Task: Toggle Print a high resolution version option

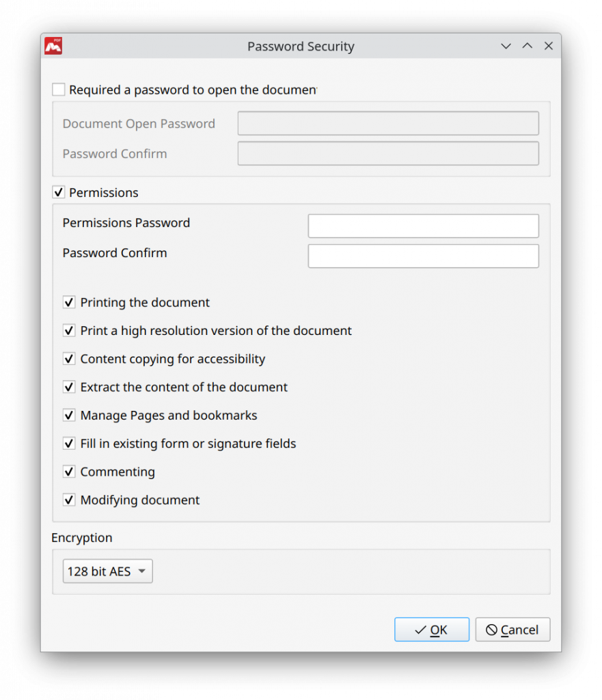Action: click(69, 330)
